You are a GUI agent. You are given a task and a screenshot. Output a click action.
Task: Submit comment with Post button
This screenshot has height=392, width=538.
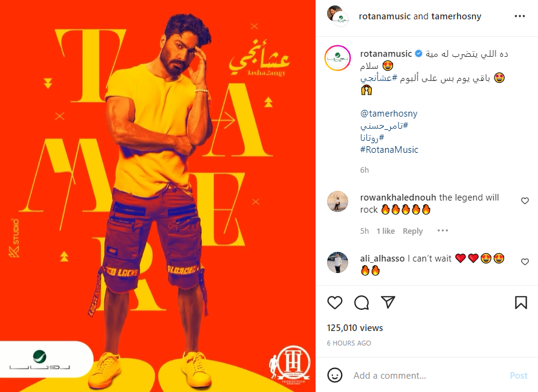click(519, 376)
